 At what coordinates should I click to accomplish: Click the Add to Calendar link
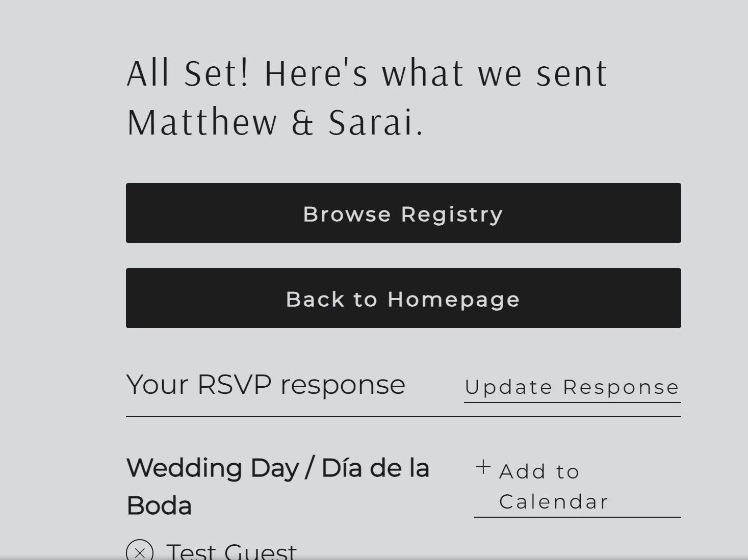(578, 487)
